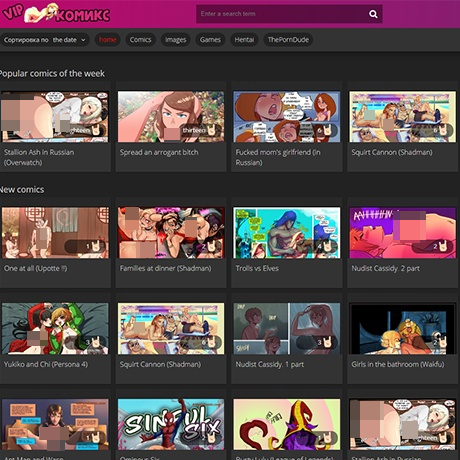The height and width of the screenshot is (460, 460).
Task: Open ThePornDude menu link
Action: [288, 40]
